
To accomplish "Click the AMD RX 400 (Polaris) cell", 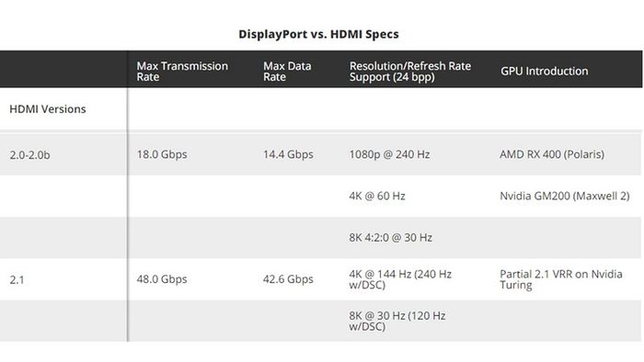I will coord(552,154).
